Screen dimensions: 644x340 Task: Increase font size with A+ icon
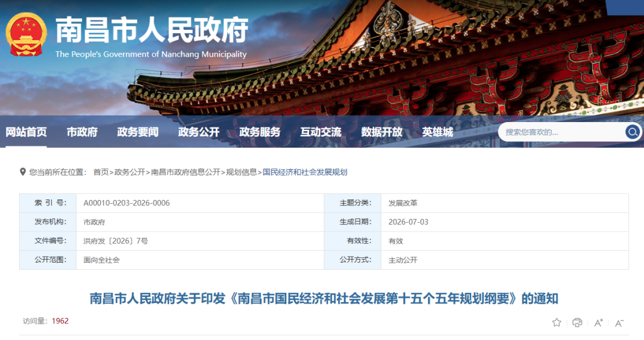[x=599, y=323]
